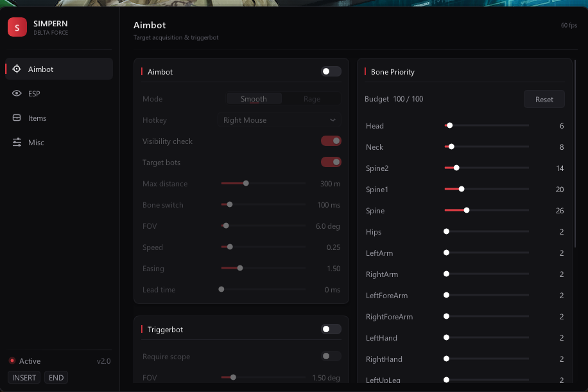Switch to the Rage mode tab
588x392 pixels.
point(311,99)
